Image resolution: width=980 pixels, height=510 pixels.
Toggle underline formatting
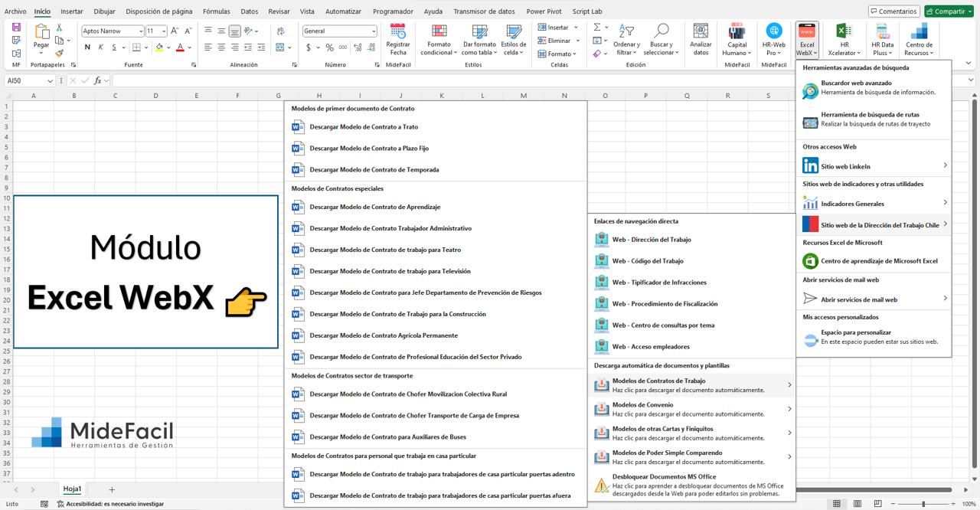pyautogui.click(x=113, y=47)
